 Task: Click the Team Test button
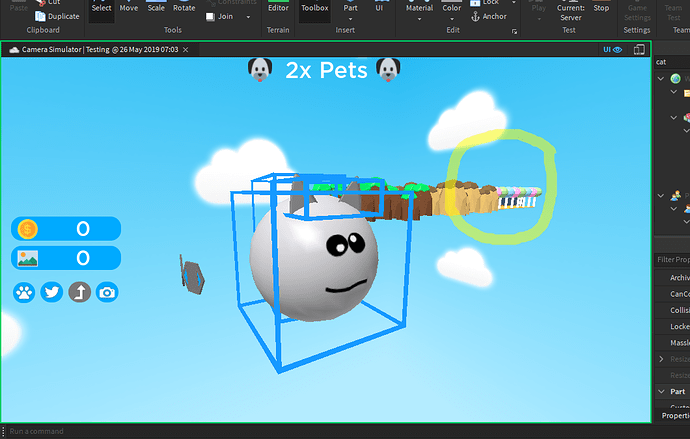click(674, 12)
